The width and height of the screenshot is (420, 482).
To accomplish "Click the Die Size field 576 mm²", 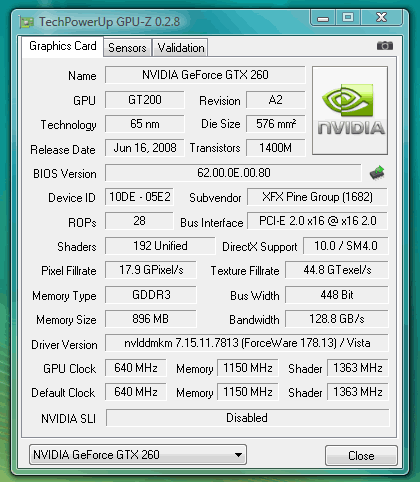I will [x=276, y=124].
